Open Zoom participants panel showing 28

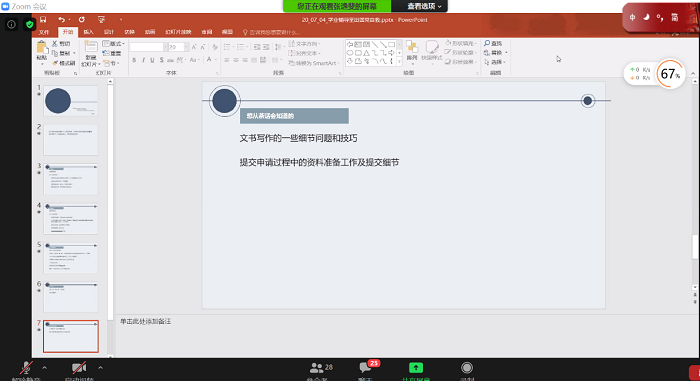pyautogui.click(x=321, y=371)
